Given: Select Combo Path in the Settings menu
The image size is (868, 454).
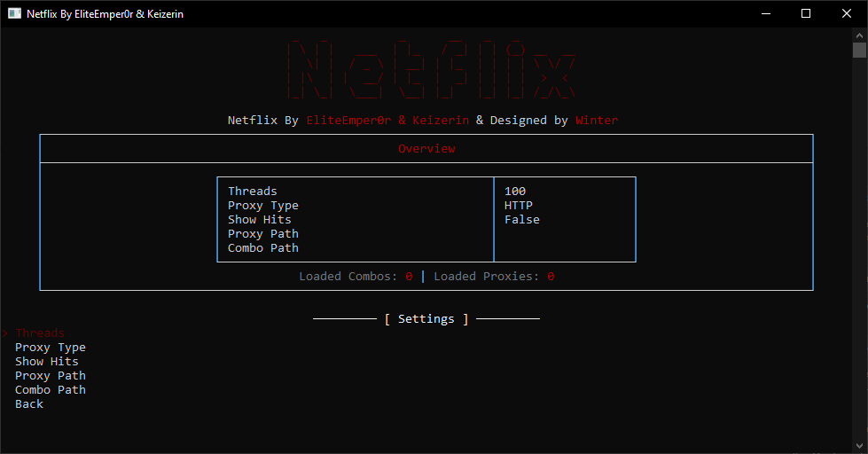Looking at the screenshot, I should [x=51, y=390].
